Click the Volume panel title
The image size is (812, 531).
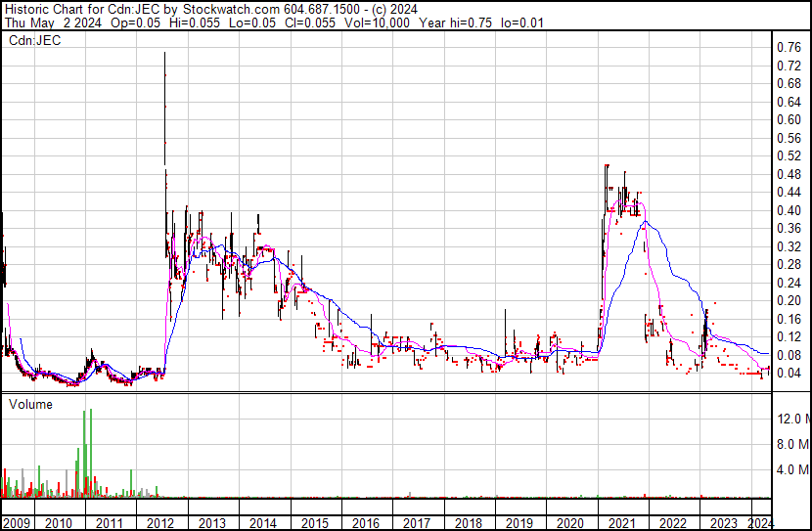(29, 404)
